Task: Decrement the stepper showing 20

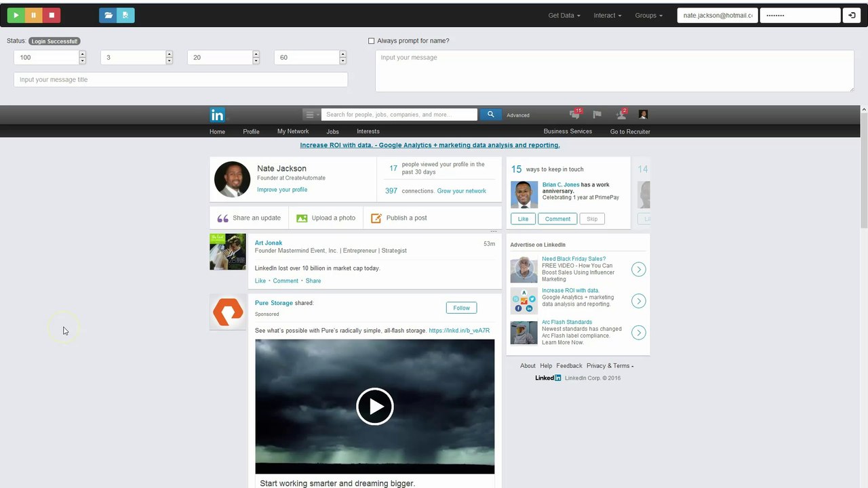Action: (256, 61)
